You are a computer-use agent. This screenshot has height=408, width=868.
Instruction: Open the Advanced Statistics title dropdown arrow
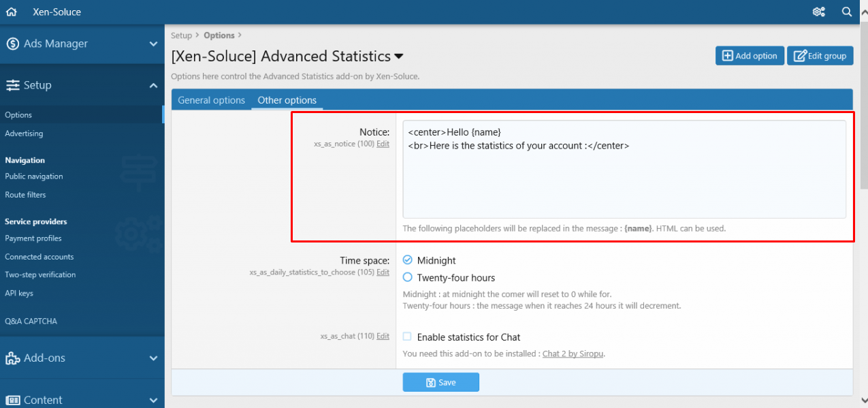coord(399,57)
